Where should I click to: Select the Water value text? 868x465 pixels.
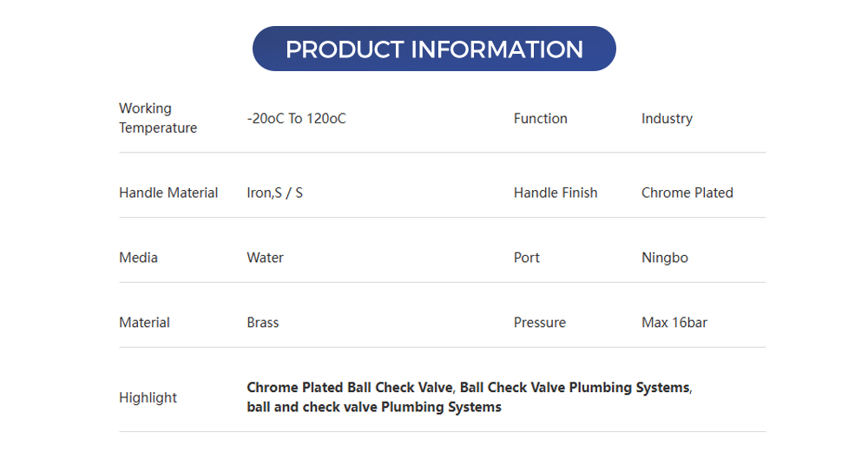click(x=265, y=258)
